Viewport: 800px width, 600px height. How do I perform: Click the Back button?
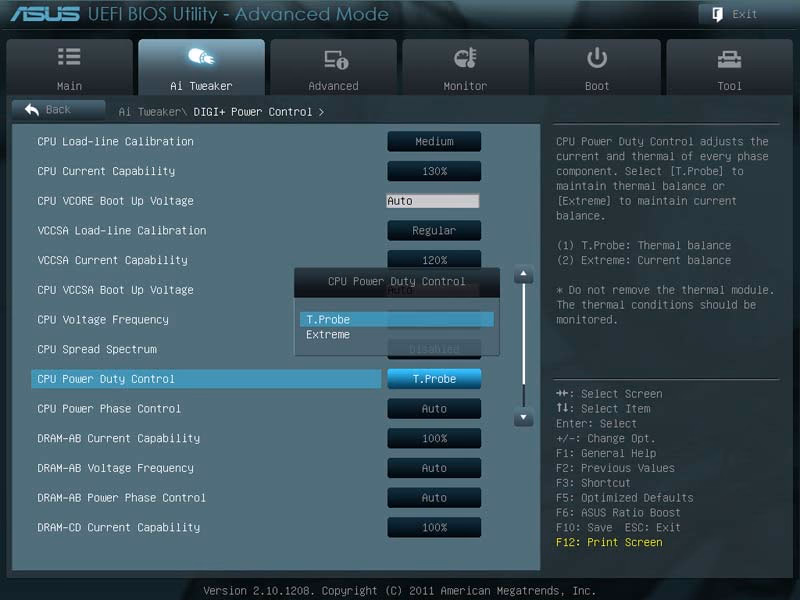58,110
